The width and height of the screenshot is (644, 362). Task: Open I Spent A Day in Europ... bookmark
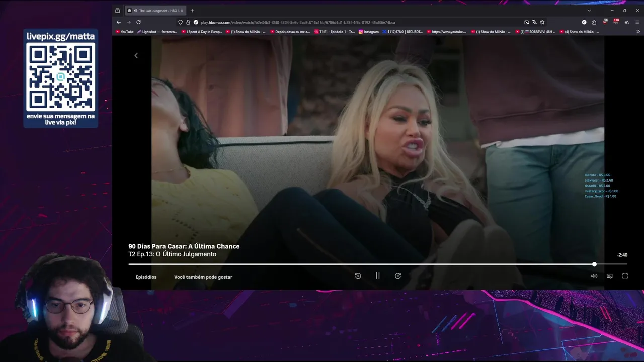point(202,32)
